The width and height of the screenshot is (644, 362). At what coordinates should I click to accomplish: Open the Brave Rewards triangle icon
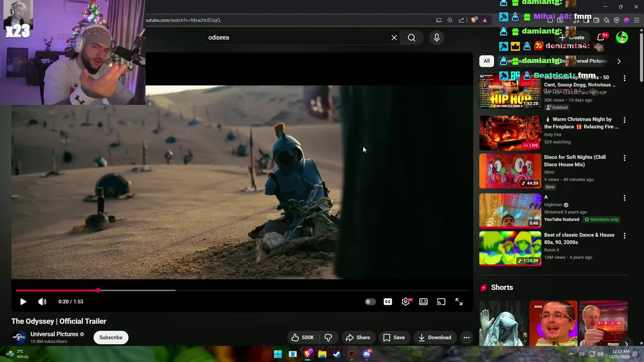tap(485, 20)
